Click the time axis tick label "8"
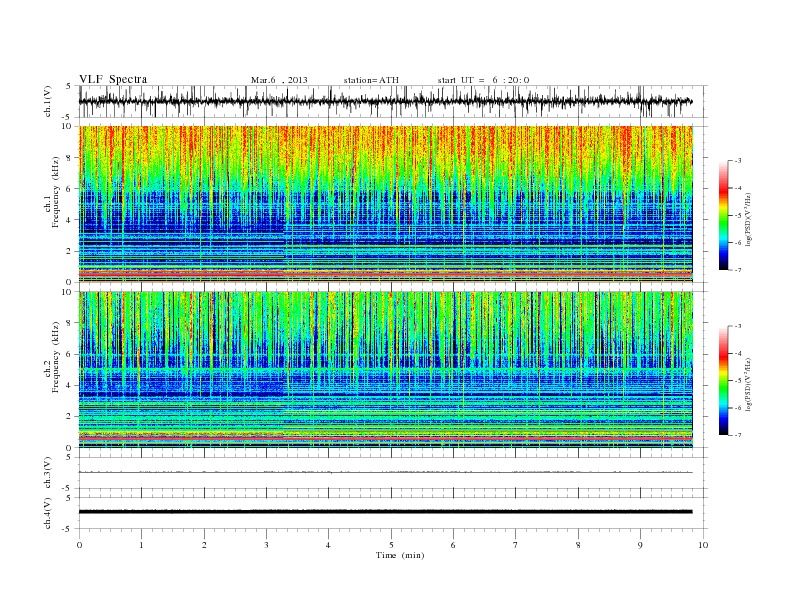792x612 pixels. [578, 545]
